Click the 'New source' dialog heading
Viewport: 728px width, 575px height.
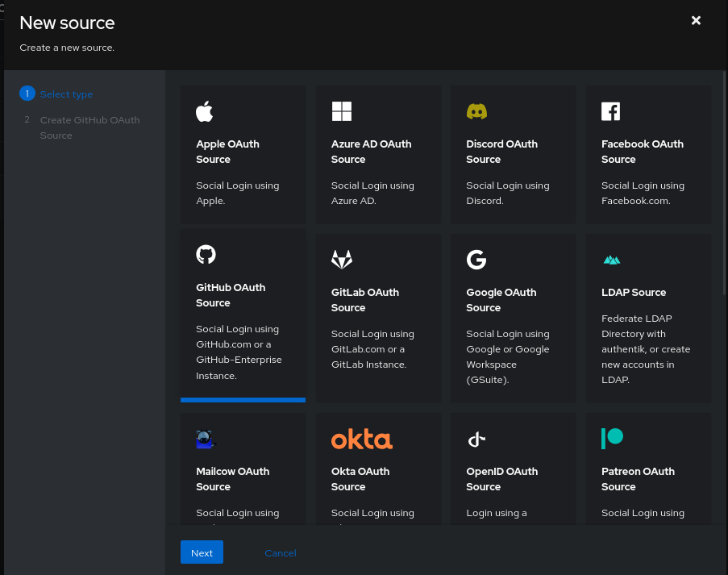pos(67,23)
